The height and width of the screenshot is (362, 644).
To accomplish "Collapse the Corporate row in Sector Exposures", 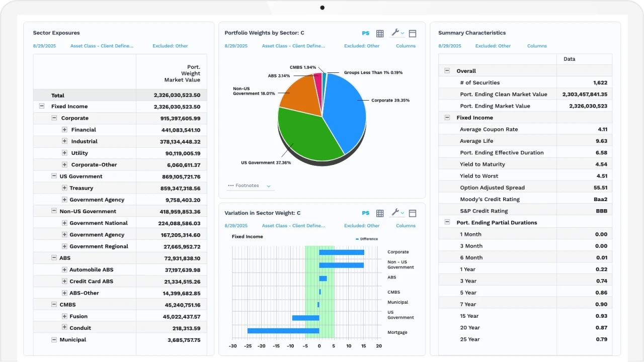I will click(x=54, y=118).
